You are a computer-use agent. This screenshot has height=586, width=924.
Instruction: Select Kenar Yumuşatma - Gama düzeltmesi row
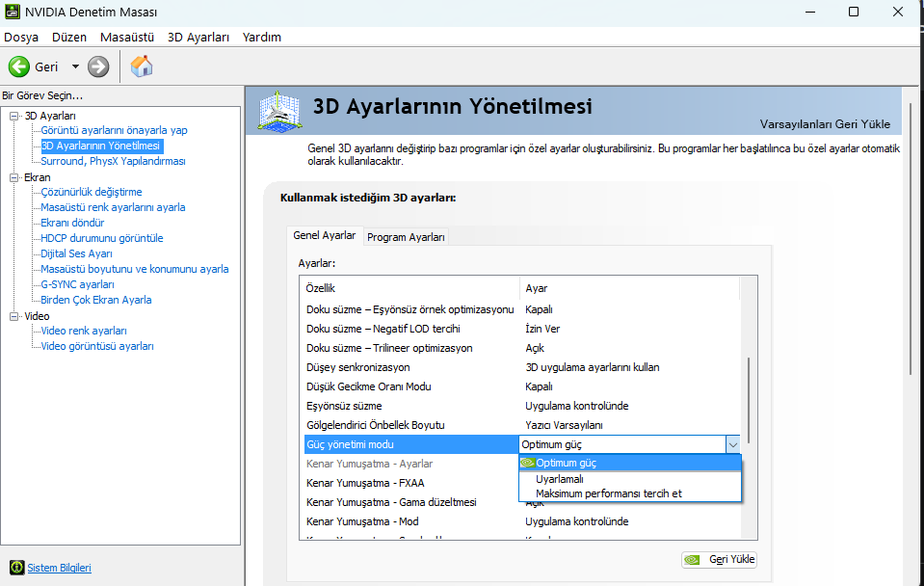click(x=411, y=502)
